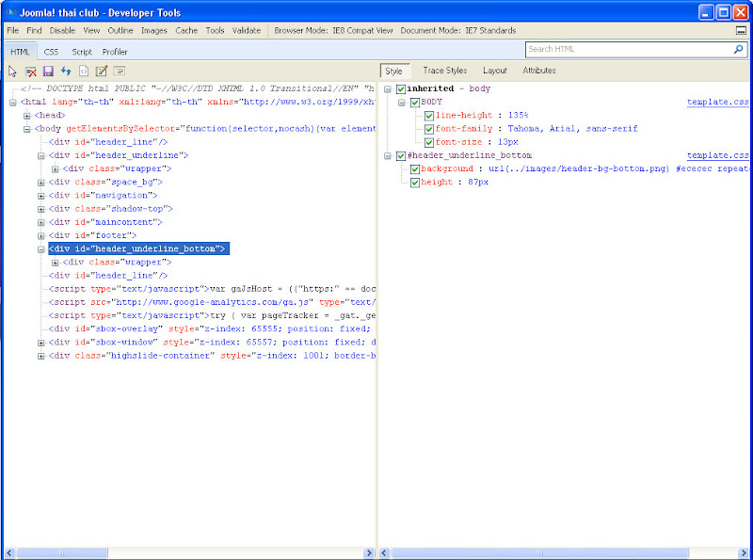Open the Outline menu

point(120,30)
